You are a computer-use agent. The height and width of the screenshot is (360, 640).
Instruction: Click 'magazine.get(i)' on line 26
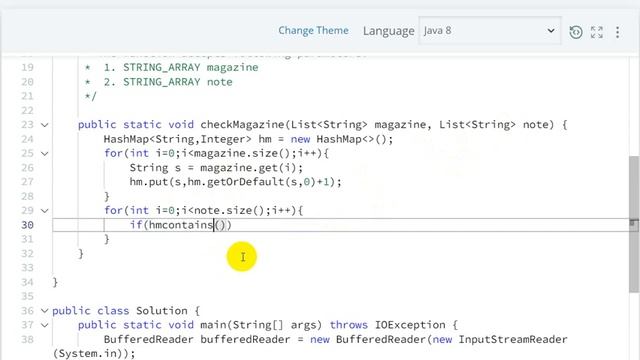coord(249,168)
